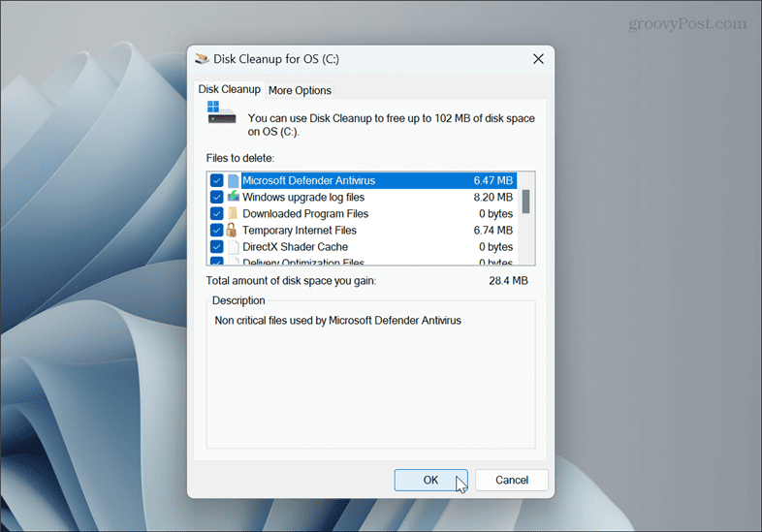Click the drive icon beside the cleanup message
This screenshot has width=762, height=532.
tap(222, 112)
